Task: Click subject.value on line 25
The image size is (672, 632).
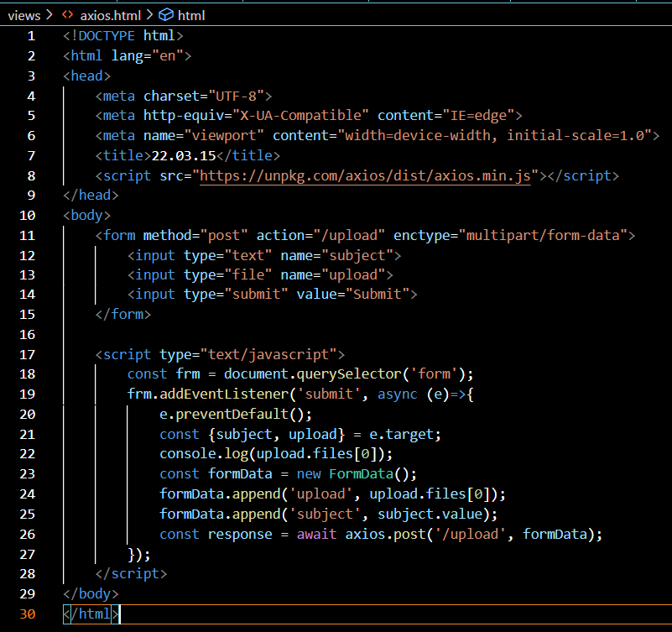Action: coord(430,514)
